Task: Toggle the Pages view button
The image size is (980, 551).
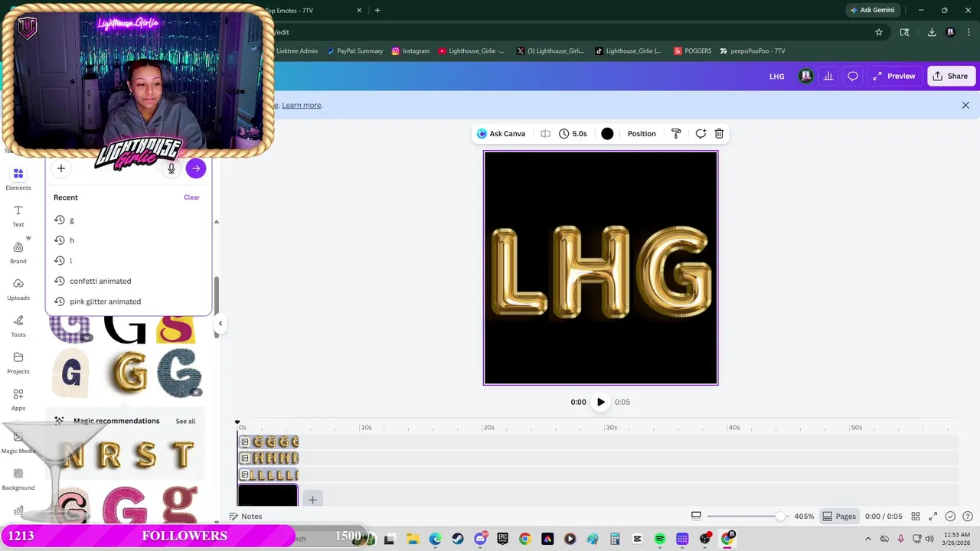Action: (839, 517)
